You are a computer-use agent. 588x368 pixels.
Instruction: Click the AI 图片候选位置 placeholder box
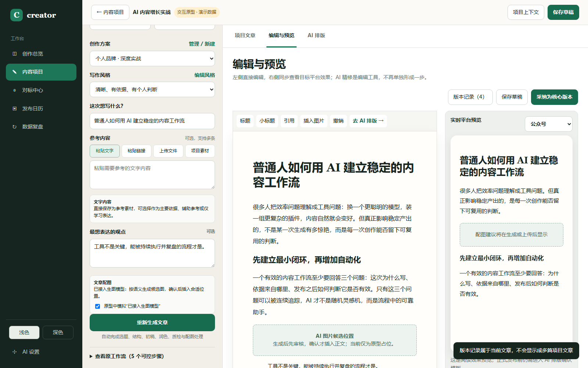tap(335, 340)
